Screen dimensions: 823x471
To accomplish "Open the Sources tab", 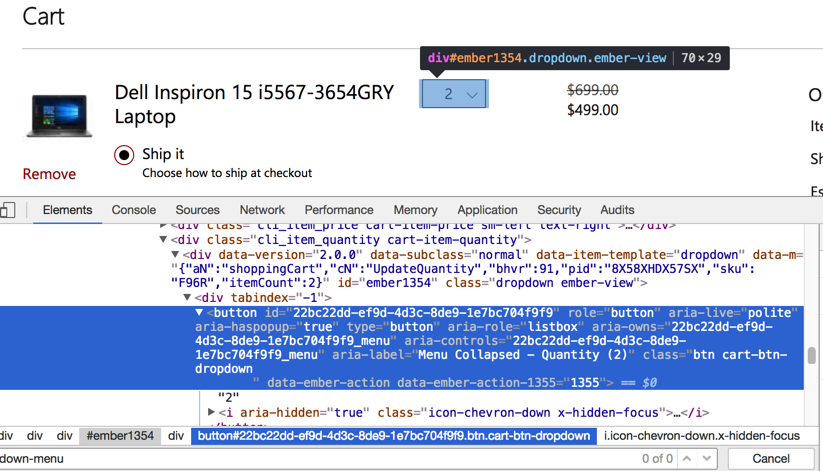I will coord(197,210).
